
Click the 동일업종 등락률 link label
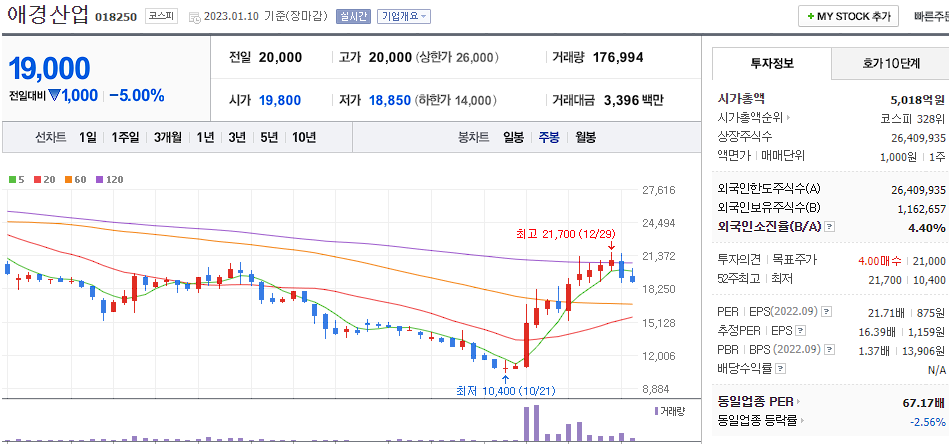758,420
